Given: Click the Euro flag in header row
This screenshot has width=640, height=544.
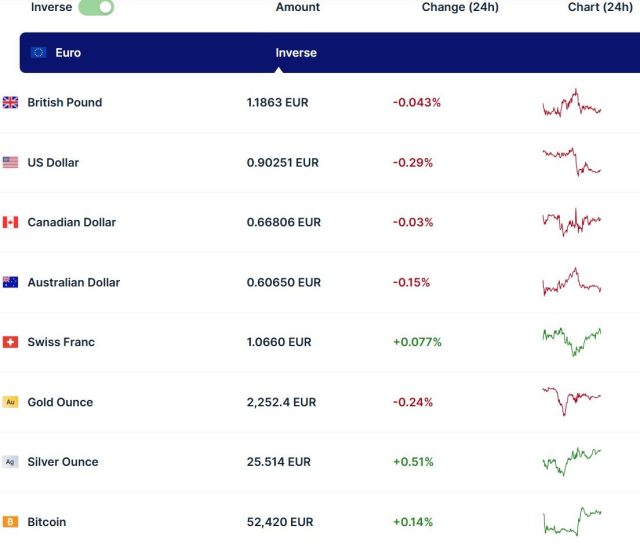Looking at the screenshot, I should [x=38, y=52].
